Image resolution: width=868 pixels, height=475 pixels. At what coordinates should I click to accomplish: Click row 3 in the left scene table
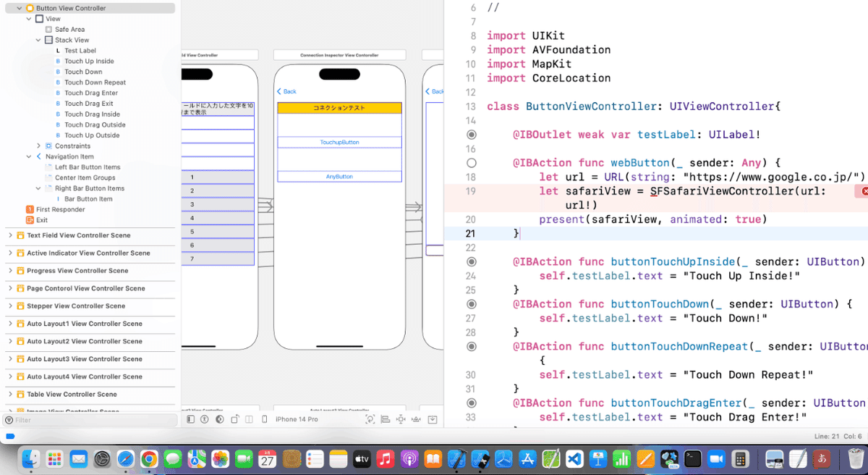click(217, 204)
